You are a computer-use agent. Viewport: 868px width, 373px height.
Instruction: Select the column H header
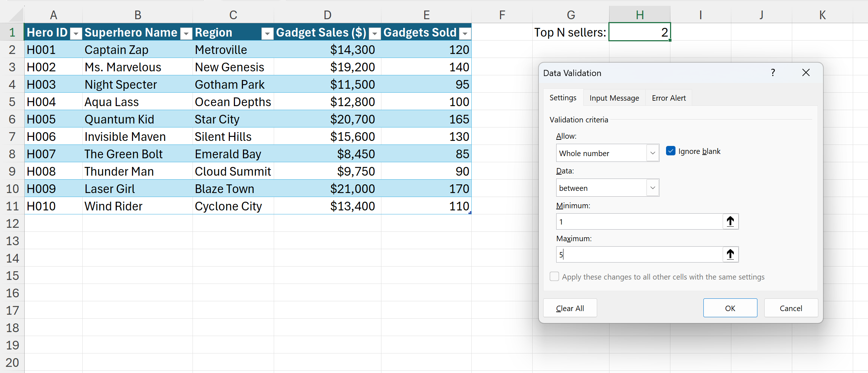pyautogui.click(x=639, y=15)
